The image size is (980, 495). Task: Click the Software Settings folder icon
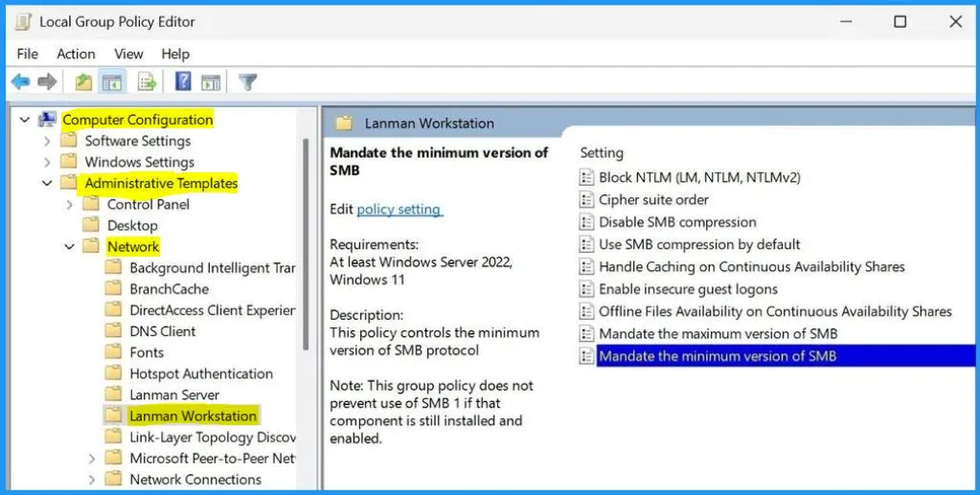[69, 141]
